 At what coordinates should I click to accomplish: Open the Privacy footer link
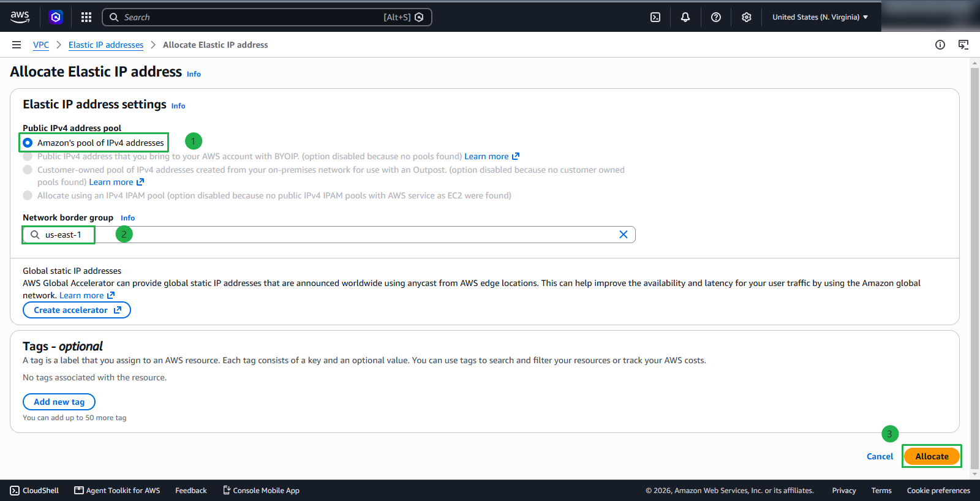tap(844, 491)
